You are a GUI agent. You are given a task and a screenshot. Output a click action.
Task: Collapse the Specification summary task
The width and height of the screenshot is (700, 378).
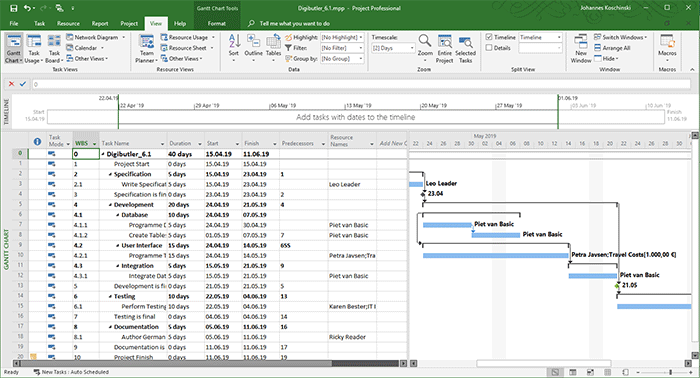[110, 174]
